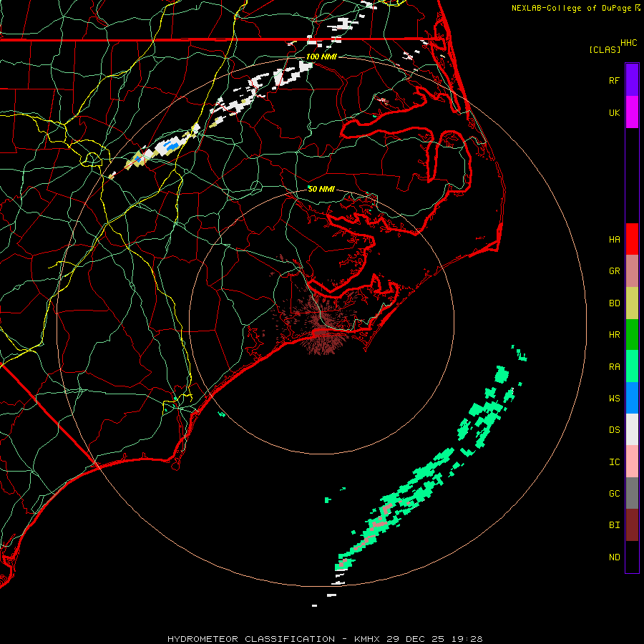The image size is (644, 644).
Task: Select the GC gray legend swatch
Action: 632,493
